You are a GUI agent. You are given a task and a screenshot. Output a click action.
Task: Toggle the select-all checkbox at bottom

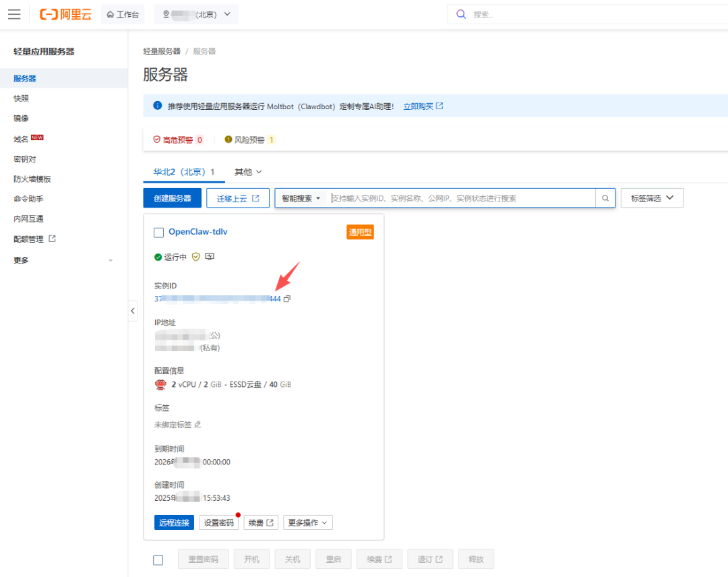(158, 560)
